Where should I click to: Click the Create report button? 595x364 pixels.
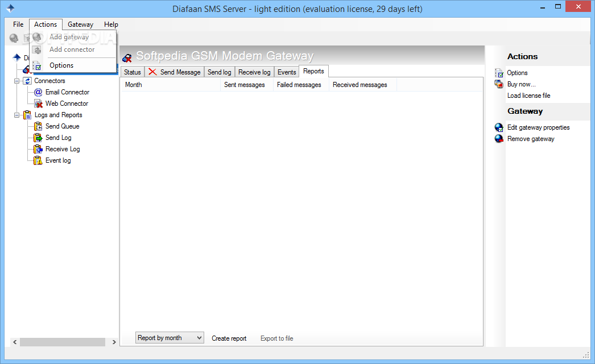coord(229,338)
